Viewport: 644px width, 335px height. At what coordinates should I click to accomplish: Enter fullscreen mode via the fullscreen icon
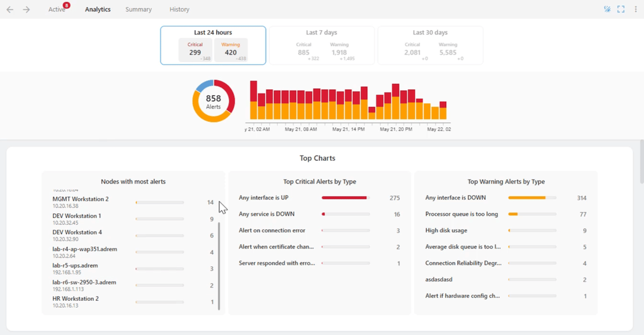621,9
